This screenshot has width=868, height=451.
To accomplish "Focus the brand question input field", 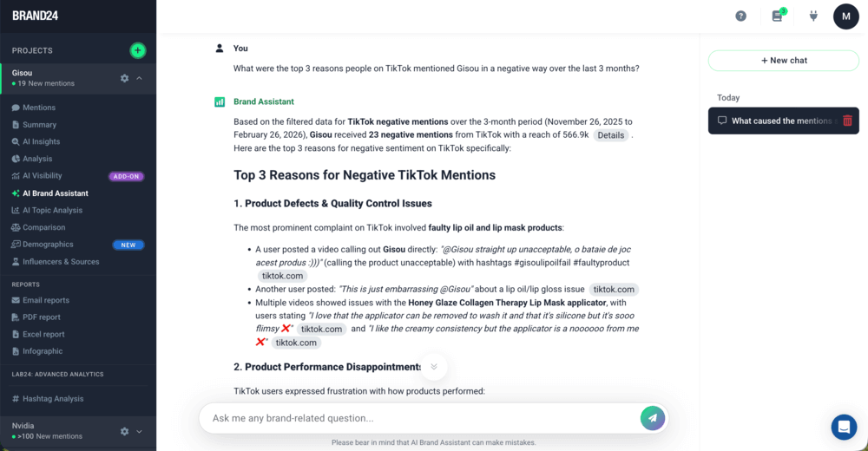I will 421,418.
